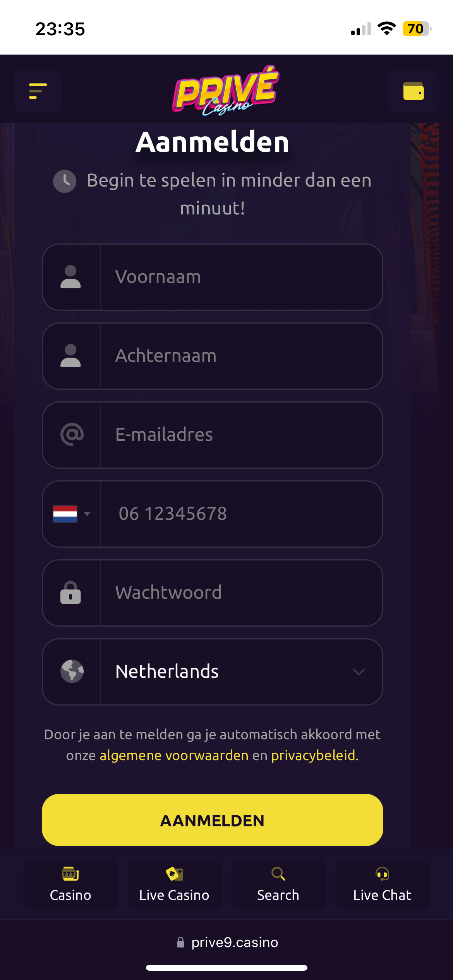Viewport: 453px width, 980px height.
Task: Open the privacybeleid link
Action: click(x=314, y=756)
